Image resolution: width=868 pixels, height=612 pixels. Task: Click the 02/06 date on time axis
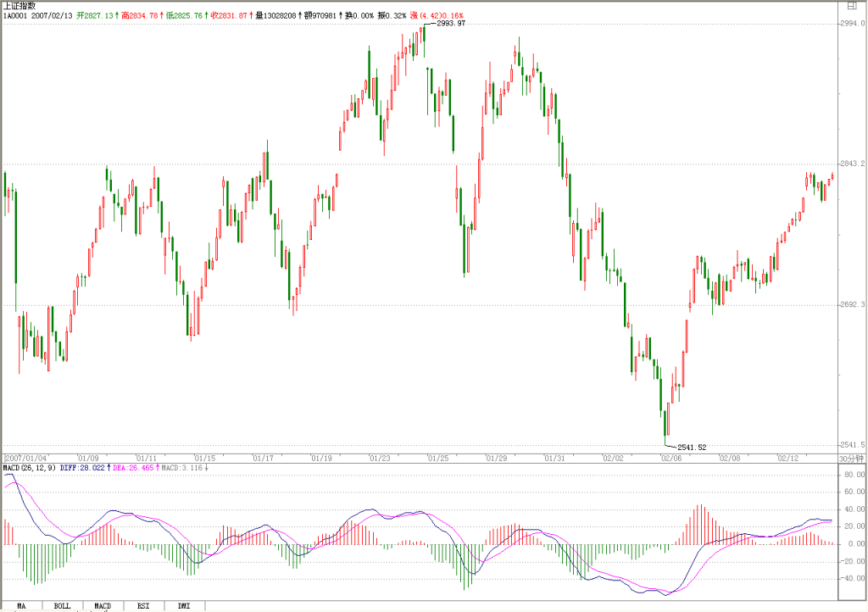point(671,459)
